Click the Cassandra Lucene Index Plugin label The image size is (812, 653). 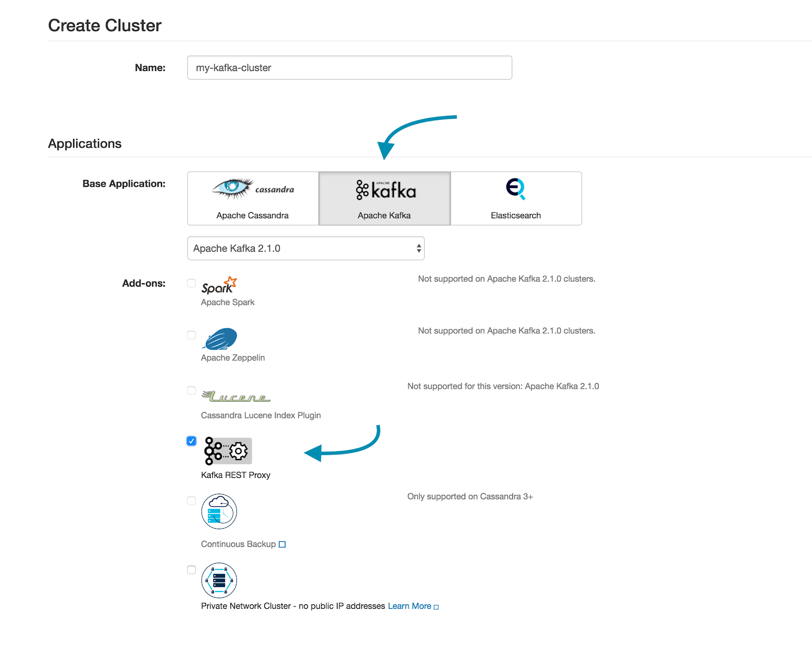click(x=261, y=415)
